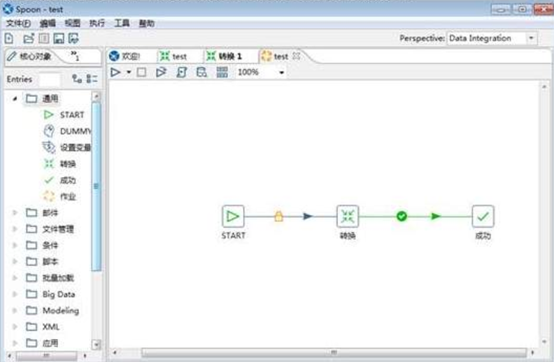The image size is (554, 362).
Task: Click the Big Data folder label
Action: point(59,294)
